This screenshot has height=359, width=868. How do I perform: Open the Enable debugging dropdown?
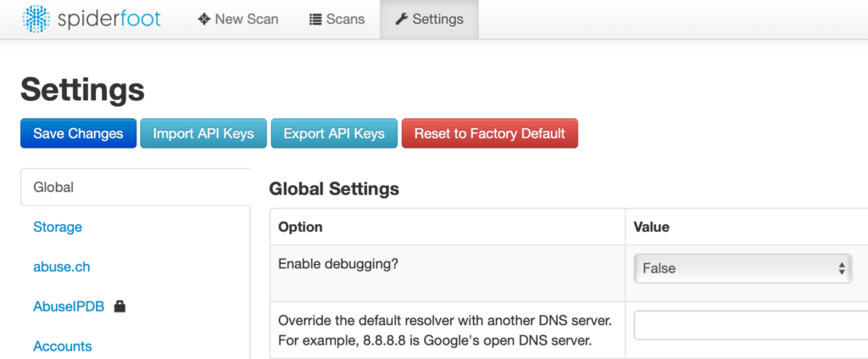[743, 268]
